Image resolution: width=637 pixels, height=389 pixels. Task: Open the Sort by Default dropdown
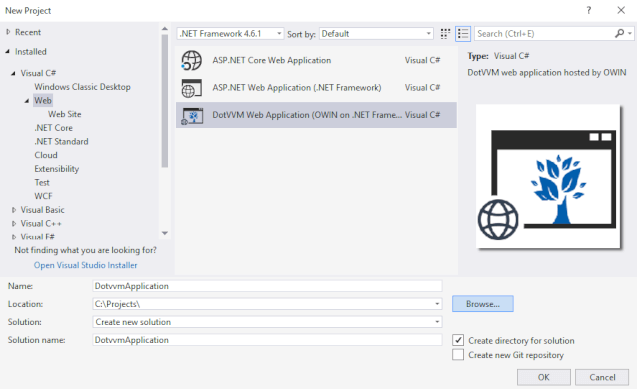click(376, 34)
